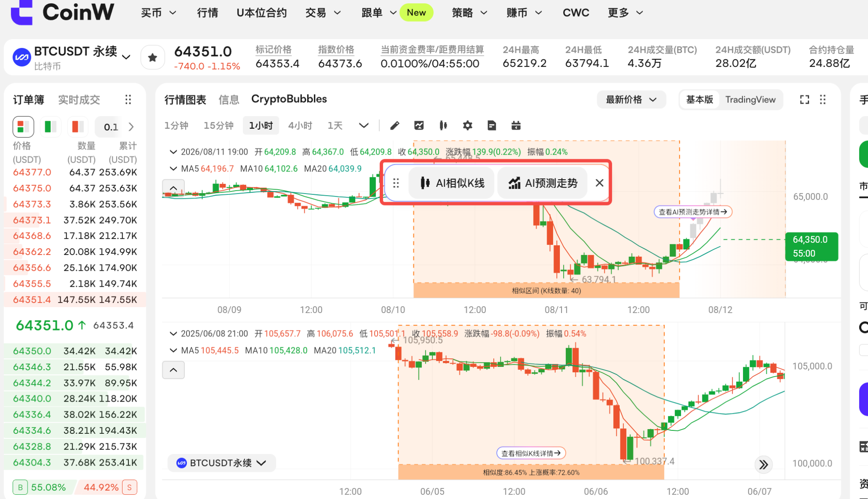
Task: Switch to the 行情图表 tab
Action: (185, 100)
